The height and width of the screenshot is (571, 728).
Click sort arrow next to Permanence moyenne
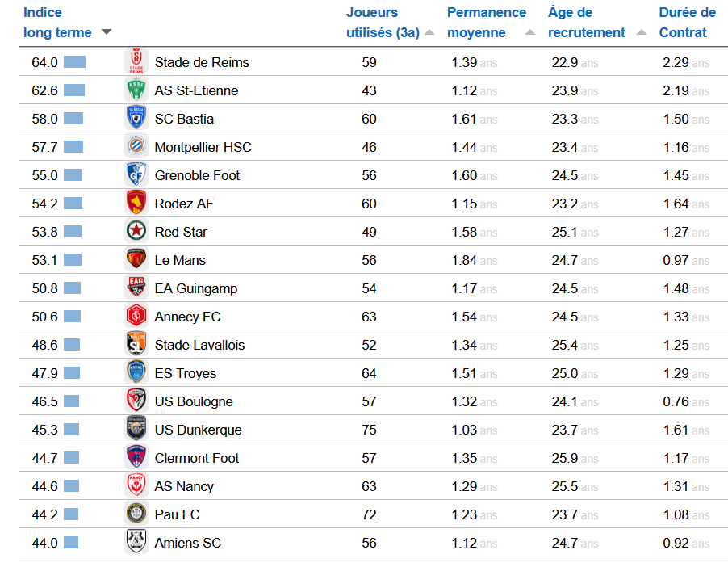click(x=529, y=33)
